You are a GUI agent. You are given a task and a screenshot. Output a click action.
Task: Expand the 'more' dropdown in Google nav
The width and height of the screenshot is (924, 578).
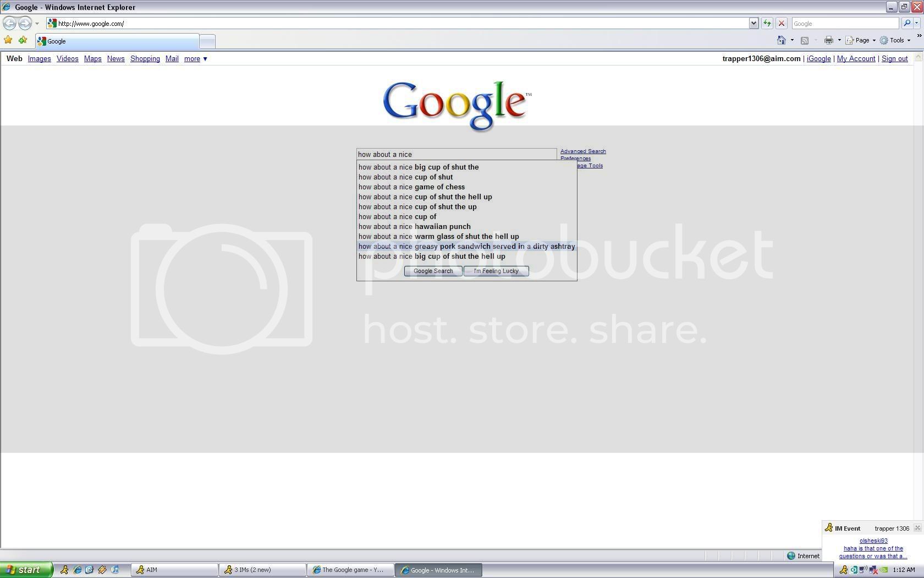point(195,58)
